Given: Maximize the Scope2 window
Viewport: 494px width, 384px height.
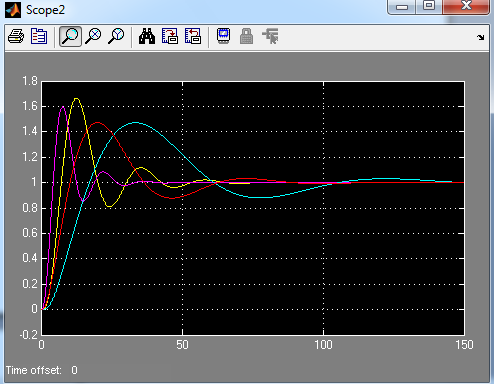Looking at the screenshot, I should point(429,6).
